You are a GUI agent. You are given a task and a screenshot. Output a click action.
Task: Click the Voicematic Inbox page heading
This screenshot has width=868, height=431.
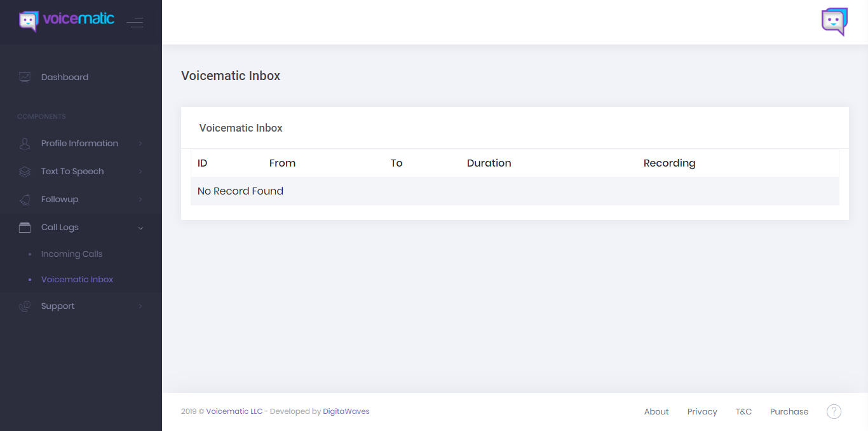(231, 76)
